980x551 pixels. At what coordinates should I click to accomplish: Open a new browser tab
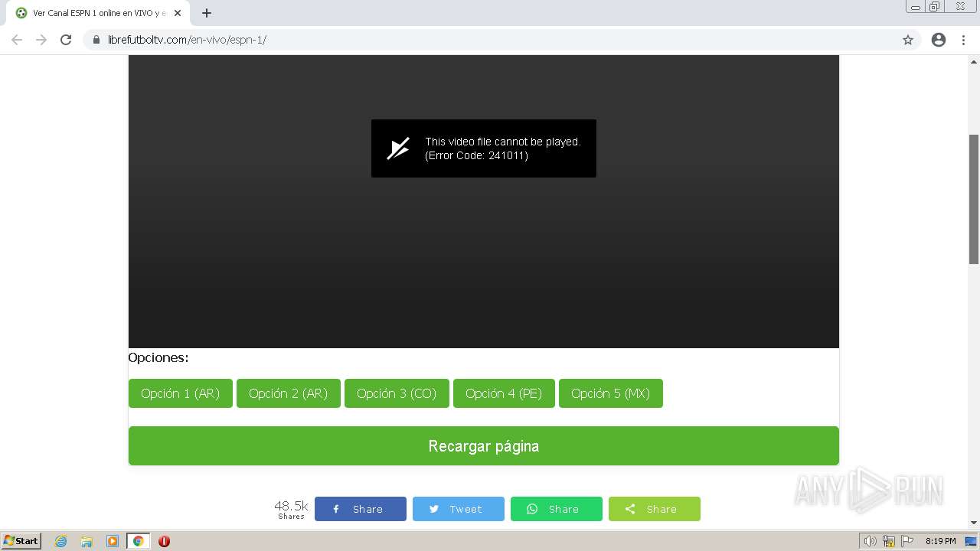(207, 13)
